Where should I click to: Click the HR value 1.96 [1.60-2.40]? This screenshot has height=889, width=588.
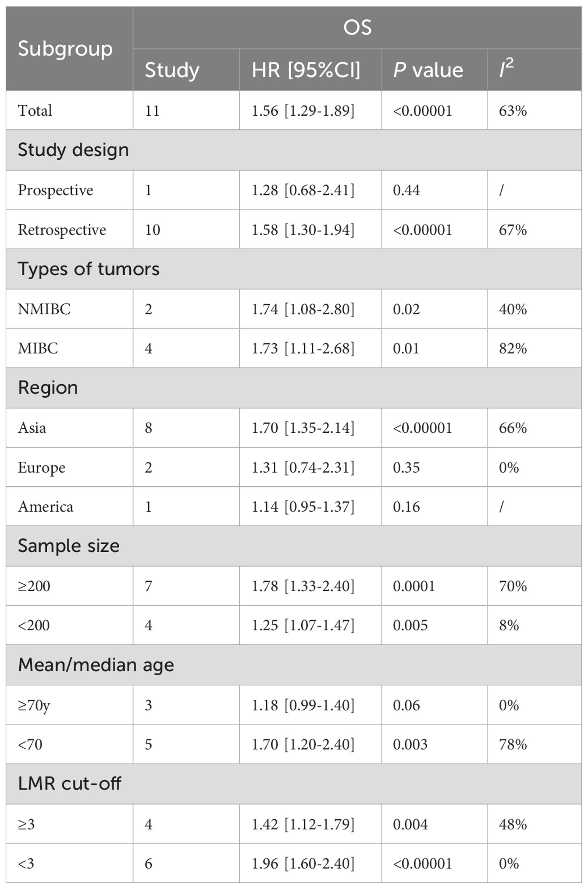[x=303, y=863]
